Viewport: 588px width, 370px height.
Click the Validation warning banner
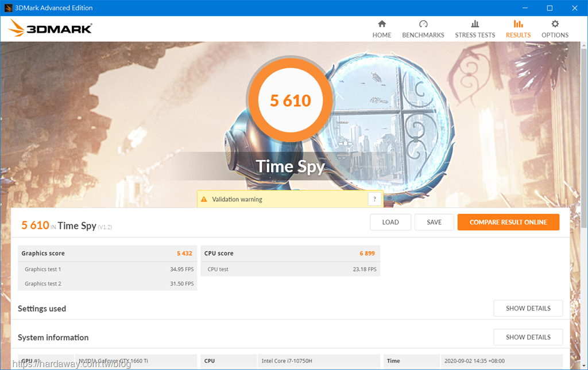pyautogui.click(x=290, y=199)
